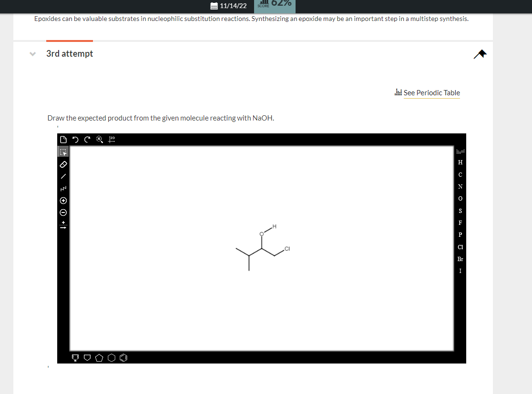The width and height of the screenshot is (532, 394).
Task: Select the single bond tool
Action: [x=63, y=176]
